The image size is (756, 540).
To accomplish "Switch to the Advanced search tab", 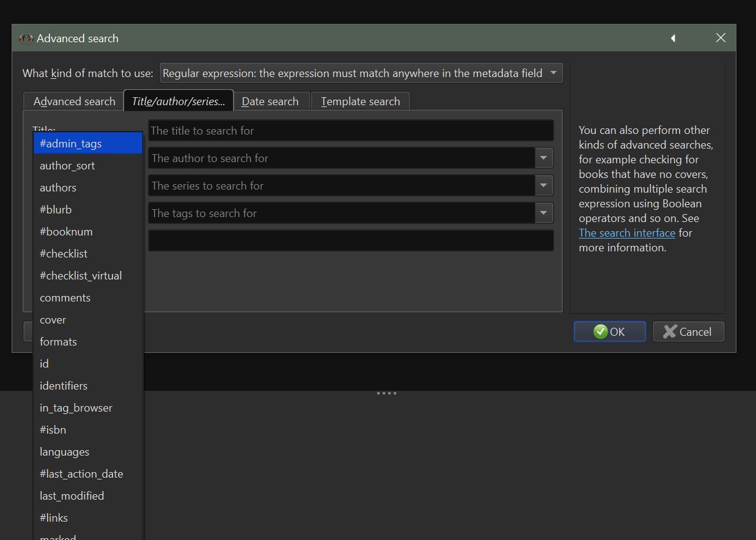I will point(73,102).
